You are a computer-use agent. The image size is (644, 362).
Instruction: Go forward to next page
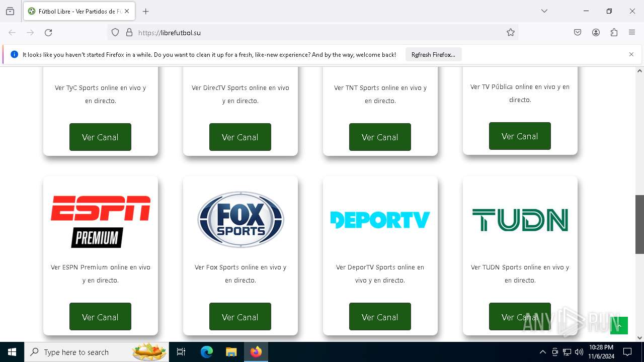pos(30,33)
